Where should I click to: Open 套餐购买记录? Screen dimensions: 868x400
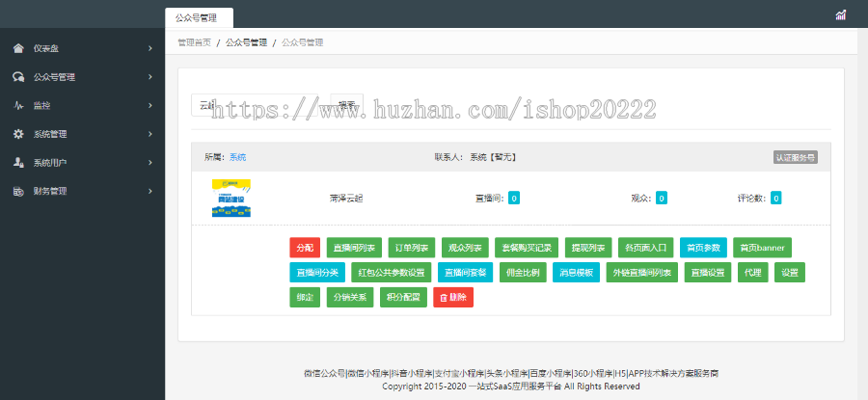click(527, 248)
